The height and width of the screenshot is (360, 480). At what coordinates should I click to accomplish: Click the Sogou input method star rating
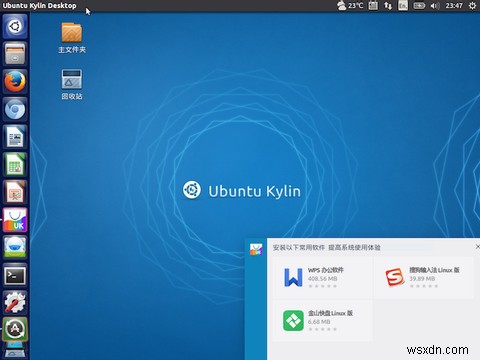424,286
